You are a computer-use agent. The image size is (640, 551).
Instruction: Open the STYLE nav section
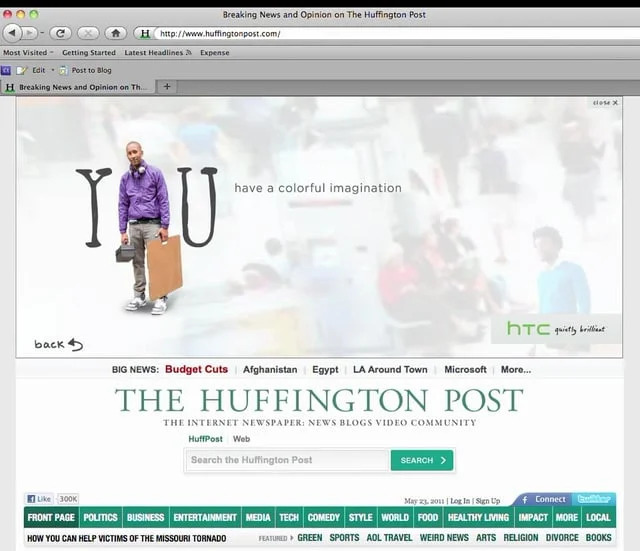[360, 518]
